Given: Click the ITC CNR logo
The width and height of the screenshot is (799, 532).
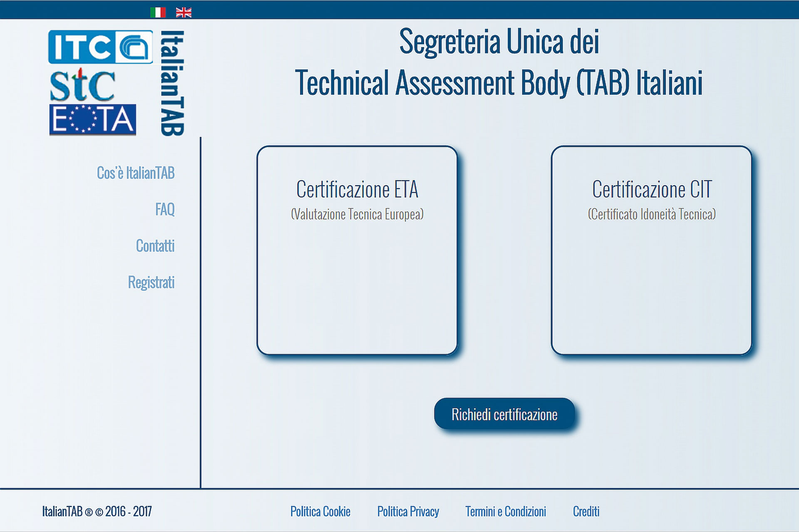Looking at the screenshot, I should click(100, 47).
